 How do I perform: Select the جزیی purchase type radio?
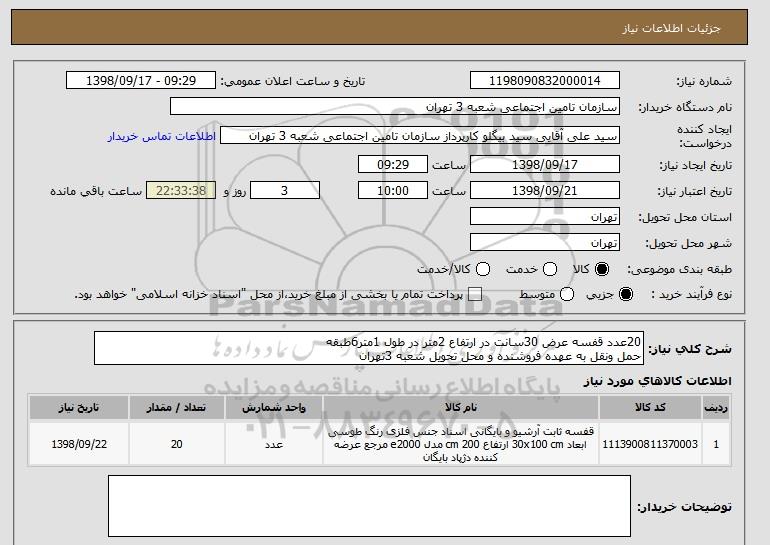626,294
